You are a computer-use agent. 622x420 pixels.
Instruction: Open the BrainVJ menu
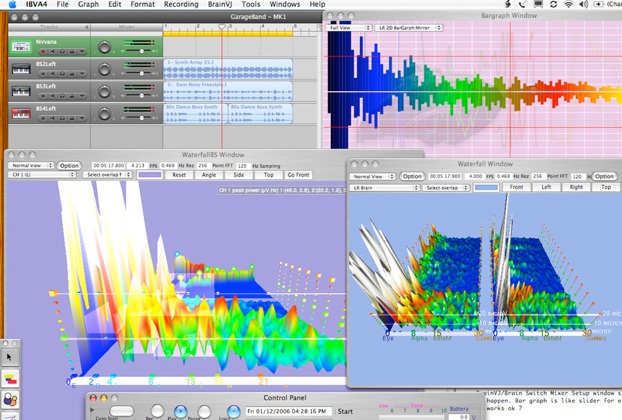pos(219,4)
